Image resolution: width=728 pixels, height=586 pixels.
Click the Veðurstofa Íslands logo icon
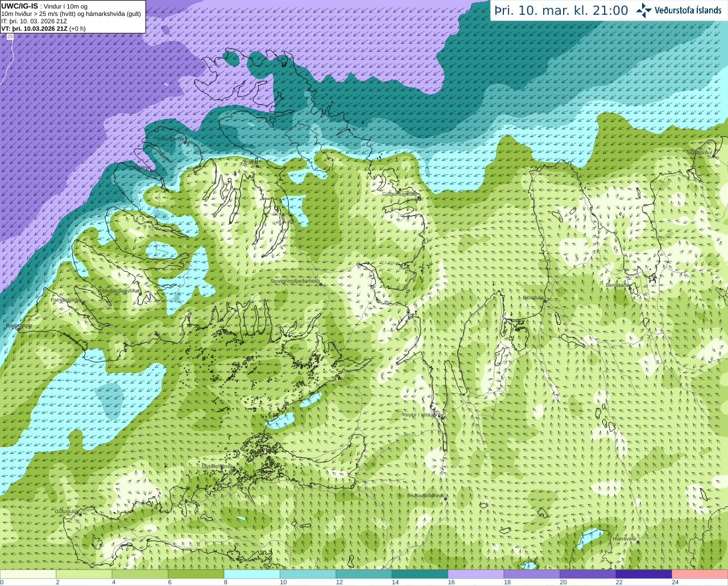click(644, 10)
